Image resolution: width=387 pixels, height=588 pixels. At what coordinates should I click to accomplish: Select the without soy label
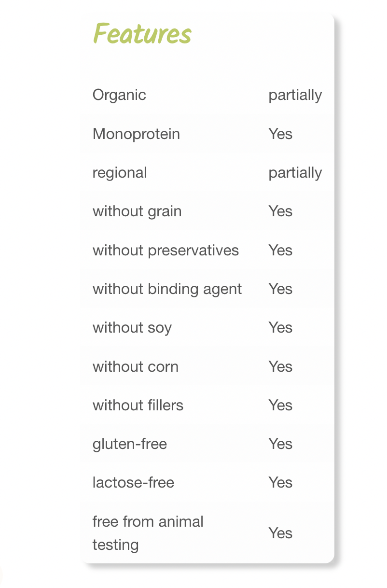[132, 328]
